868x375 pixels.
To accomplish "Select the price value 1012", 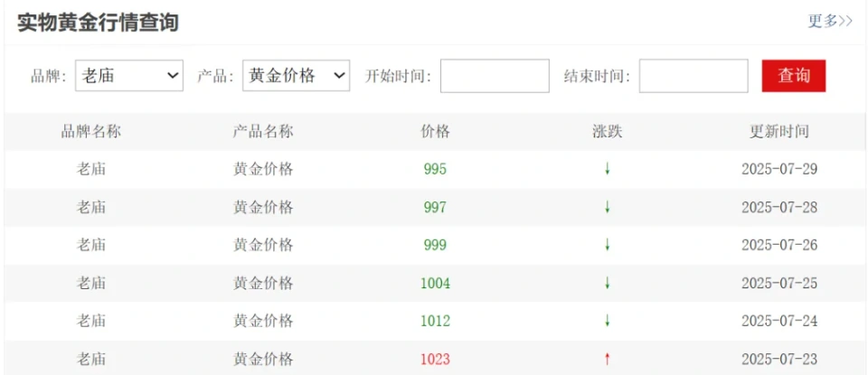I will pos(435,321).
